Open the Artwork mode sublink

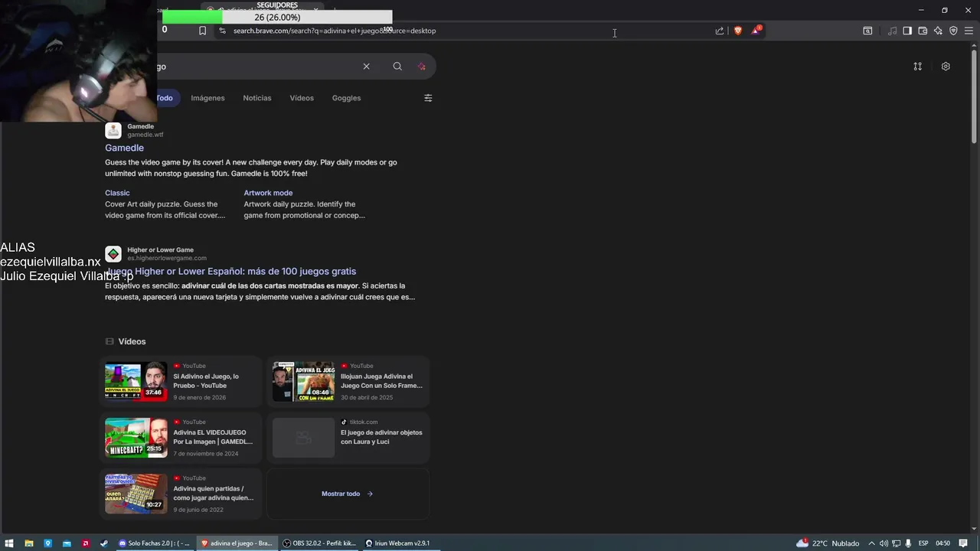[268, 193]
